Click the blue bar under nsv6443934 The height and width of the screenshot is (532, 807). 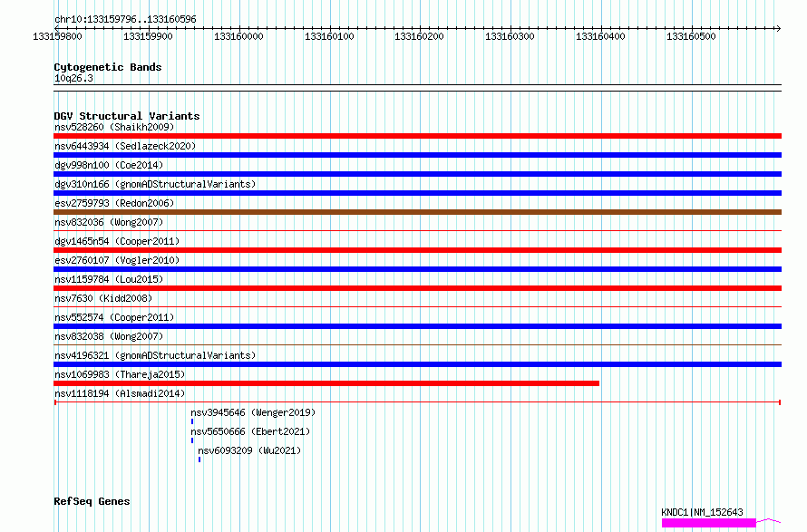[417, 155]
